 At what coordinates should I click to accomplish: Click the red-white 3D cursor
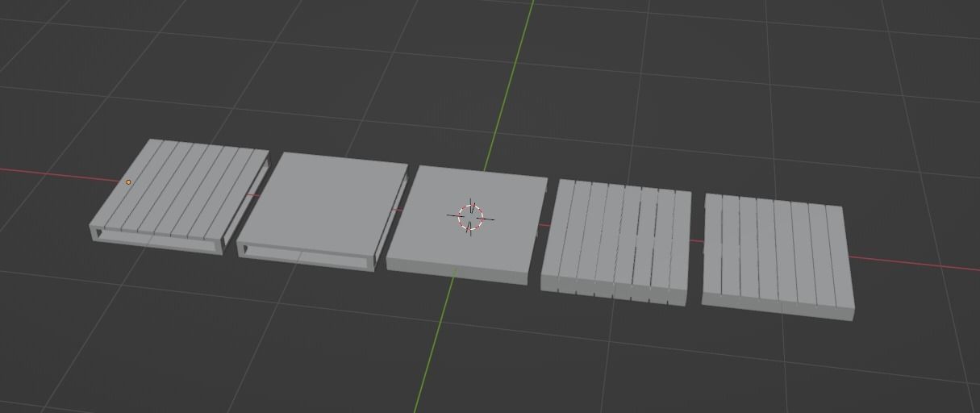471,217
